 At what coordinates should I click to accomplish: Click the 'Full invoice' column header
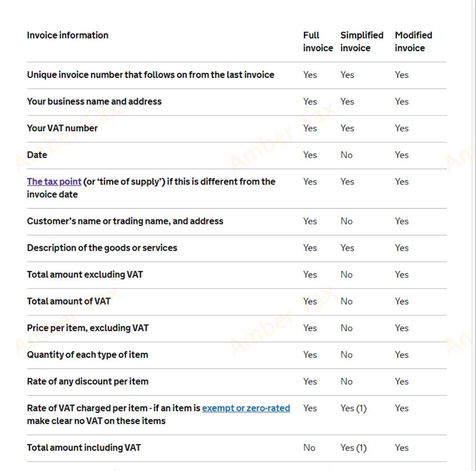[317, 41]
